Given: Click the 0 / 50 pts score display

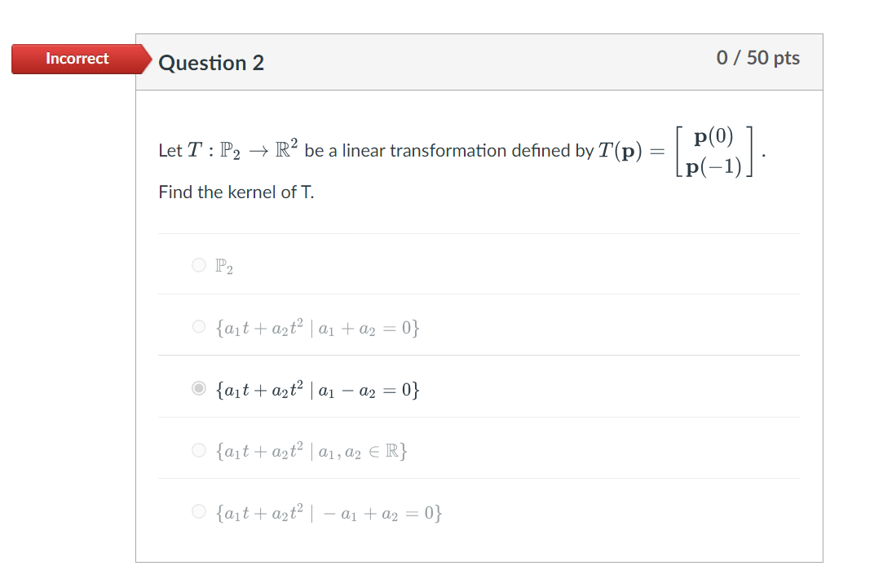Looking at the screenshot, I should [758, 58].
